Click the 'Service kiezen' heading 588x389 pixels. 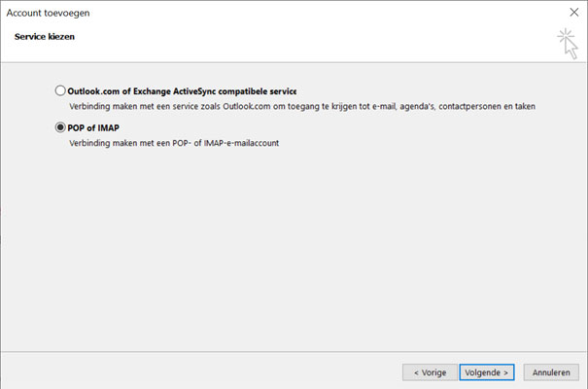[x=45, y=37]
